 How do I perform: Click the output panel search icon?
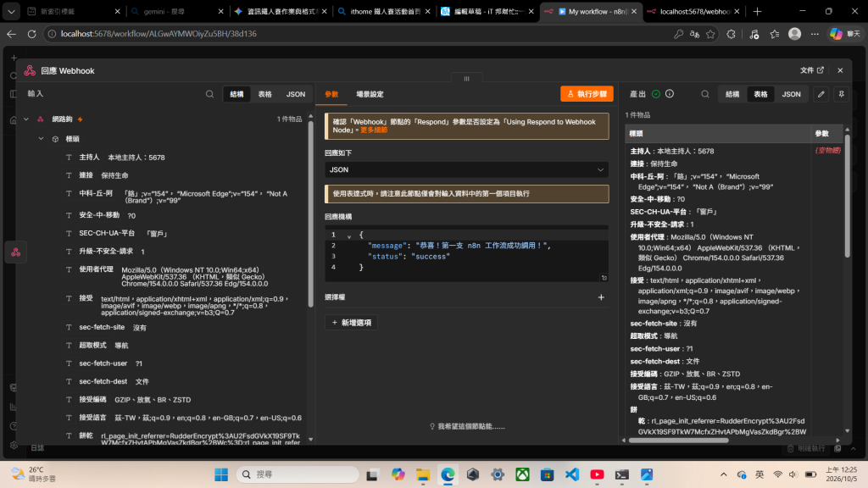(x=704, y=94)
